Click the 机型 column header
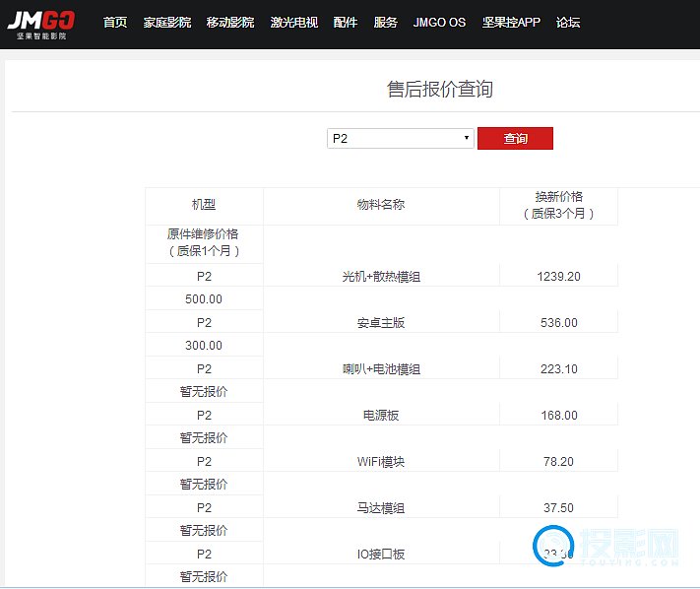700x589 pixels. coord(204,205)
